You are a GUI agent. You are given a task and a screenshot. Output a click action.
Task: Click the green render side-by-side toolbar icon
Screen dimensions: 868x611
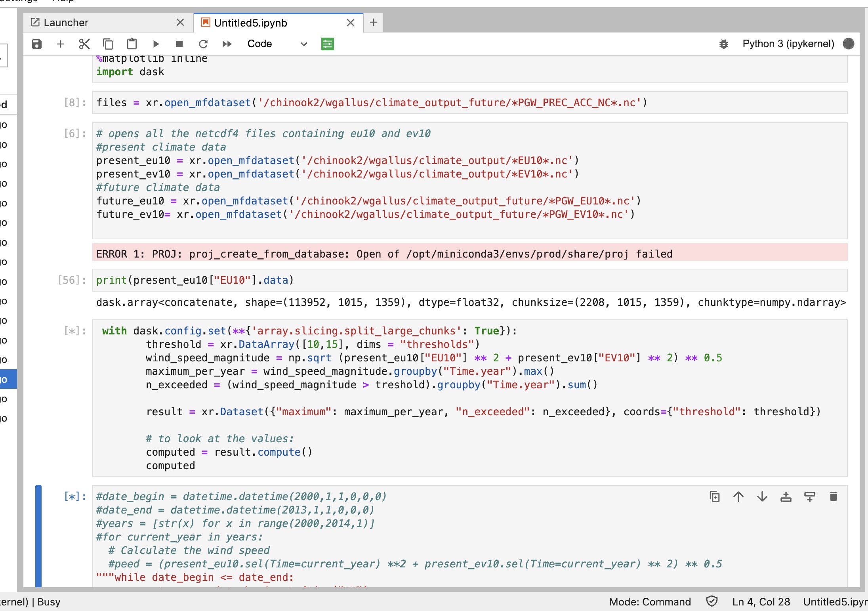coord(327,44)
